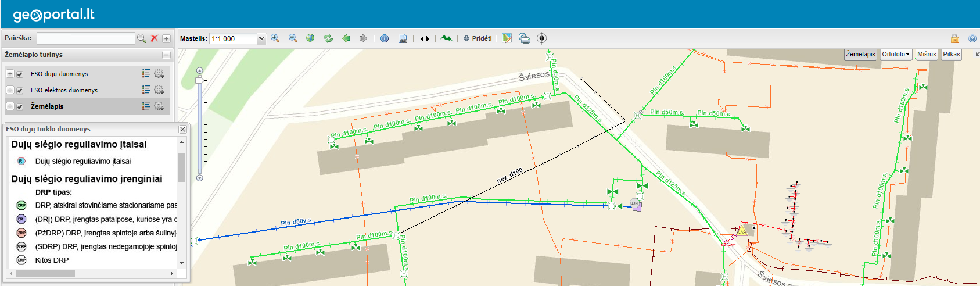Click in the Paieška search field

pyautogui.click(x=85, y=38)
